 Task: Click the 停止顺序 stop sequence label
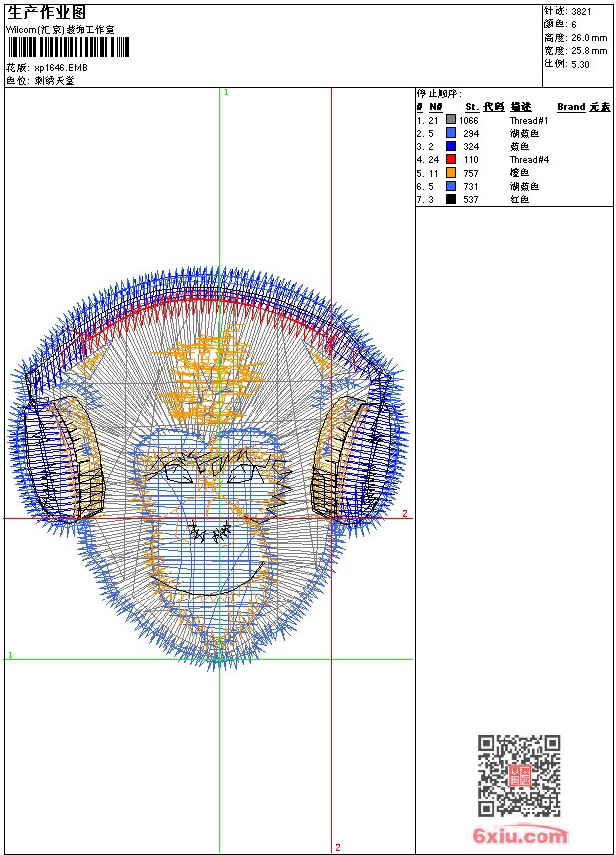pyautogui.click(x=438, y=93)
